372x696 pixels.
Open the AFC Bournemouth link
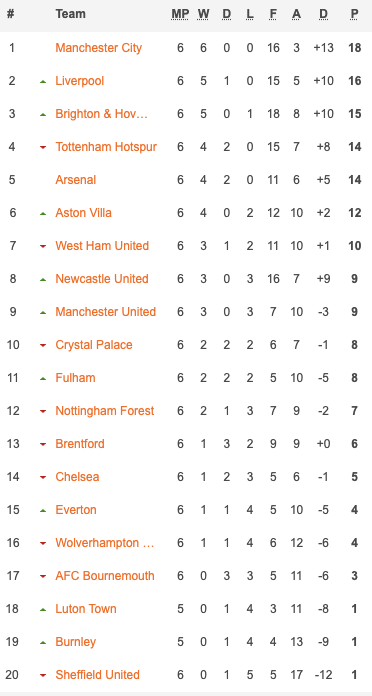coord(105,576)
